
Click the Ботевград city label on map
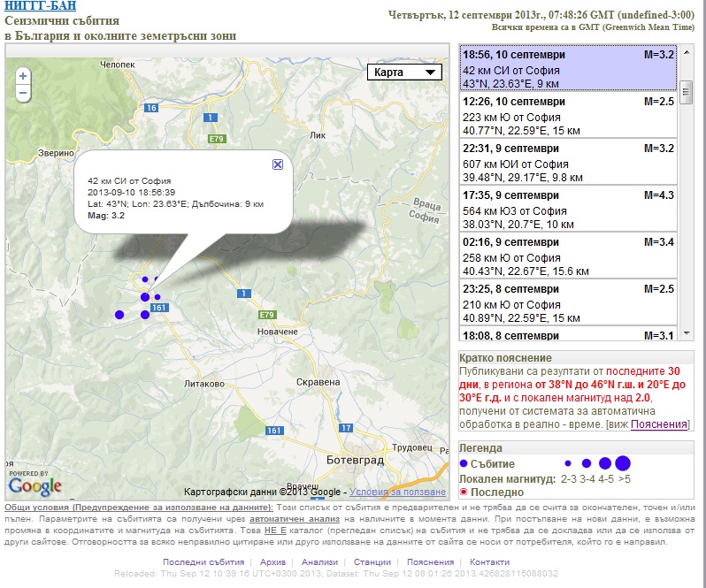tap(355, 460)
